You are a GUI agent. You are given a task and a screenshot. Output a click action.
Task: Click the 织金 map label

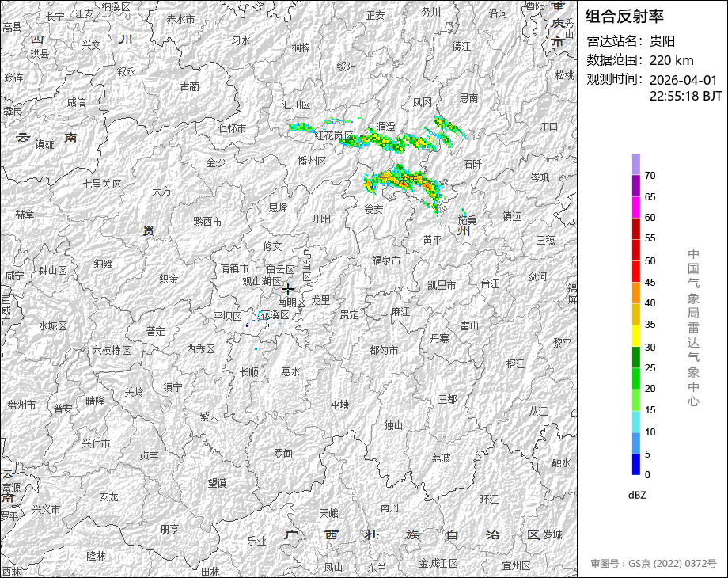point(169,279)
